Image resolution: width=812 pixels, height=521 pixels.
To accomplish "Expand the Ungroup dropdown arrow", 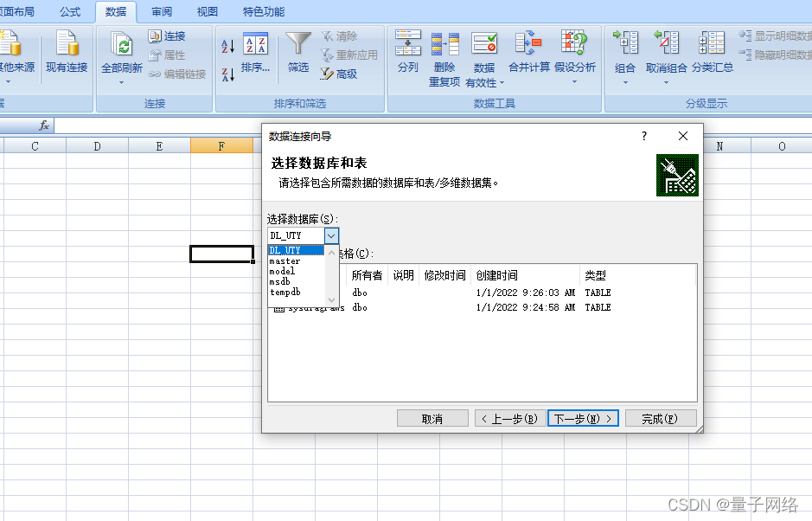I will (667, 82).
